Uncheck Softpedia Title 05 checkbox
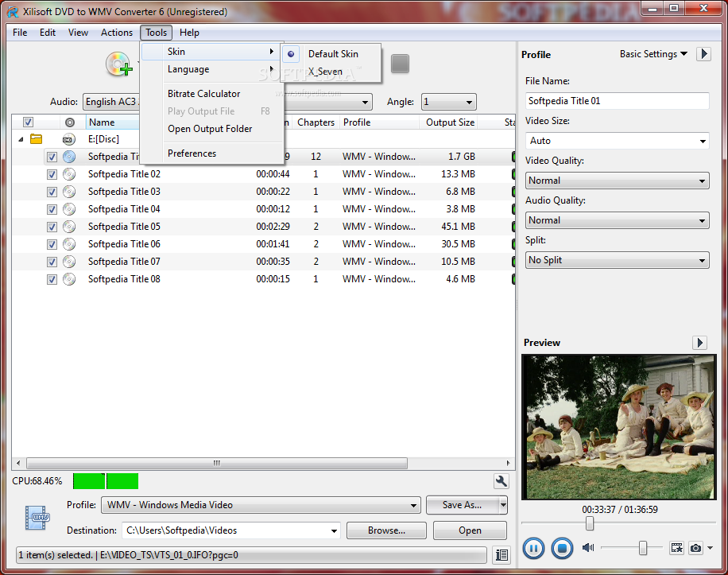 [52, 227]
